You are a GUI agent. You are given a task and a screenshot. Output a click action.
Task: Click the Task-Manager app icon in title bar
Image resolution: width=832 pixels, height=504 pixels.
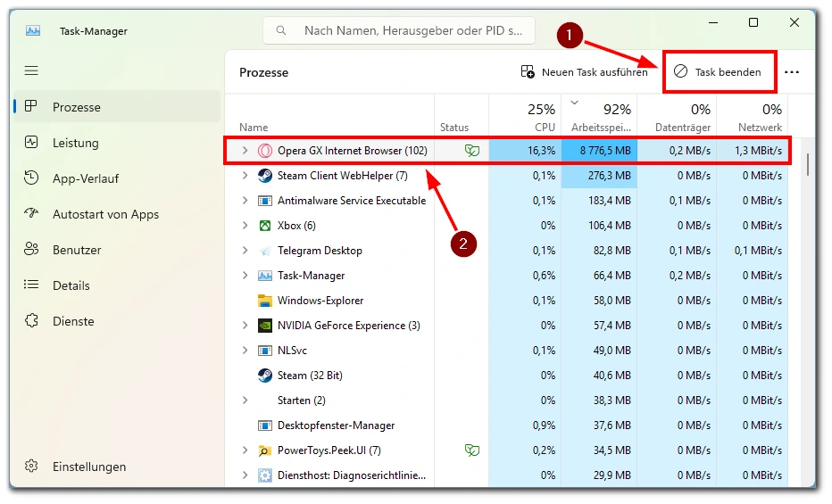point(33,30)
